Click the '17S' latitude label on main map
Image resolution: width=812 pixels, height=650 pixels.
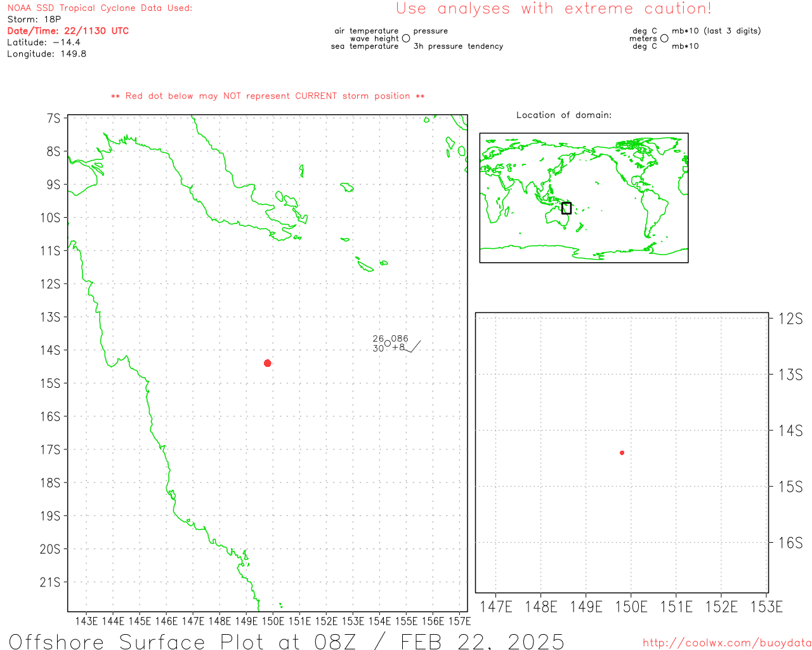coord(50,449)
